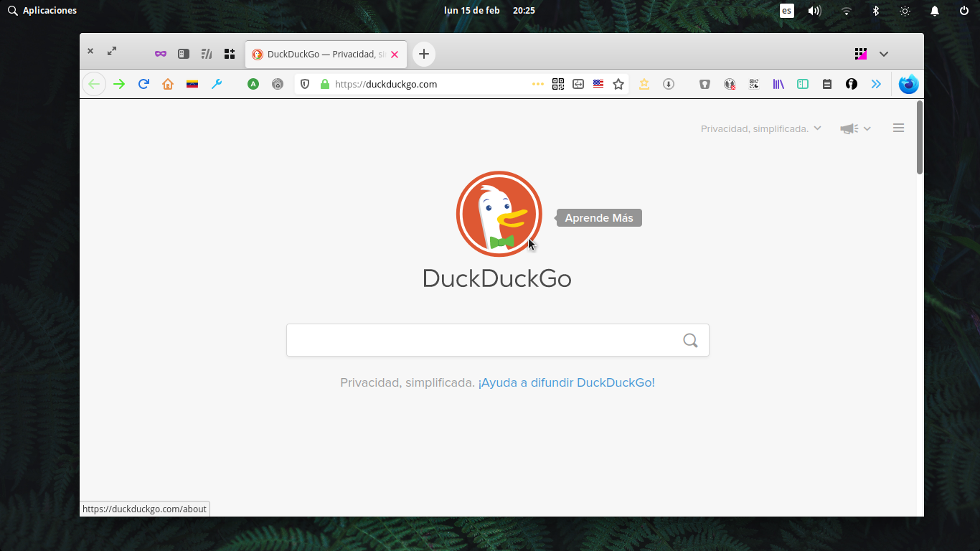
Task: Open the Firefox application menu globe
Action: coord(909,84)
